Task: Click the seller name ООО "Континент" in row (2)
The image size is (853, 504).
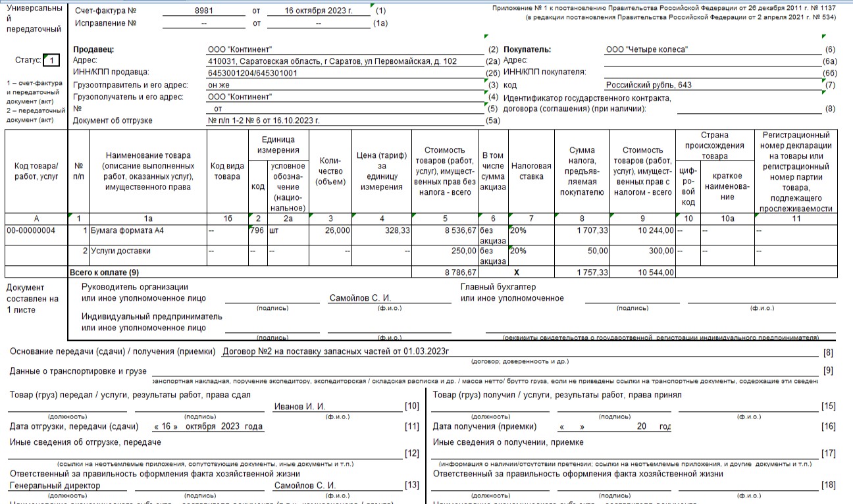Action: pos(345,49)
